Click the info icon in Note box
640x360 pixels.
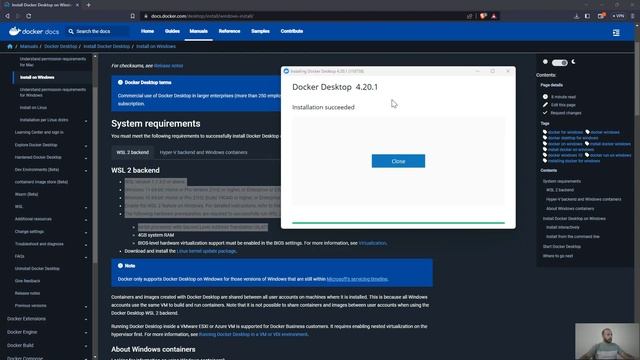(120, 266)
